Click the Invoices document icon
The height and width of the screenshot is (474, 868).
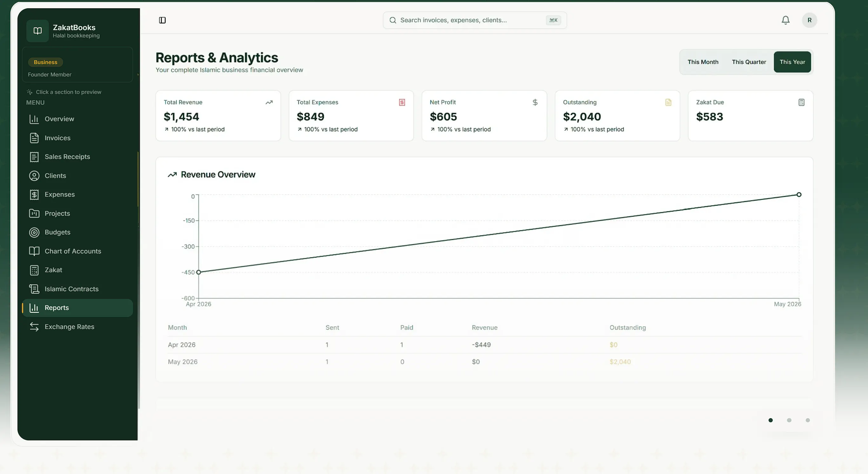34,138
